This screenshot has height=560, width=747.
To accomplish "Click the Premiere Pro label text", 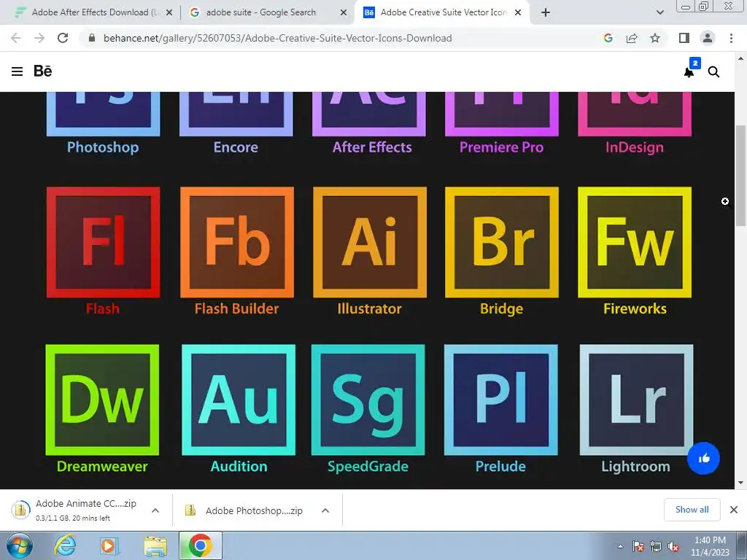I will [x=502, y=147].
